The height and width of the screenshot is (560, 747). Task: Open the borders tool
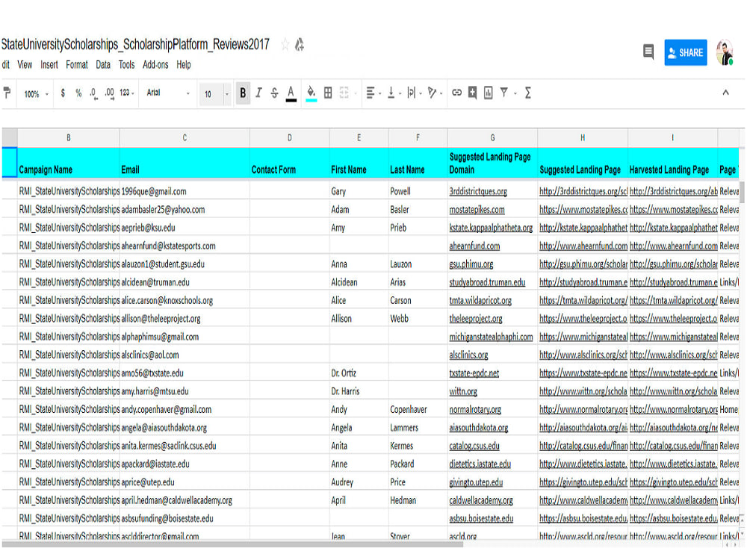(x=328, y=93)
